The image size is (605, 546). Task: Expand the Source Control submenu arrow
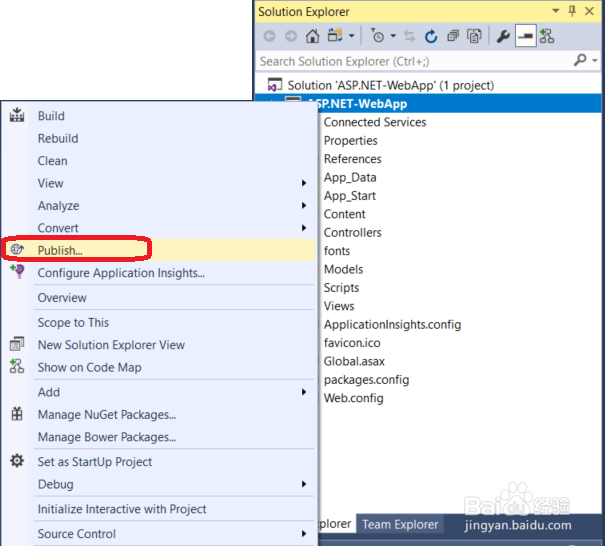(x=304, y=534)
